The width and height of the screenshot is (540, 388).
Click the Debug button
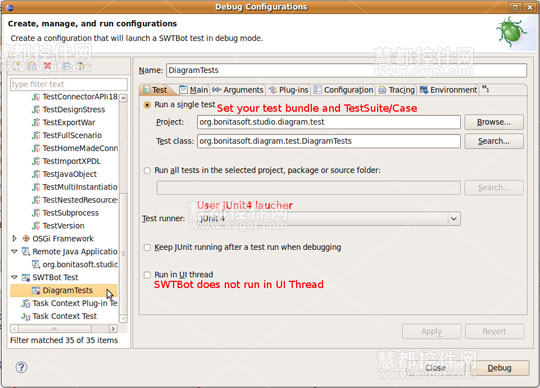click(500, 368)
